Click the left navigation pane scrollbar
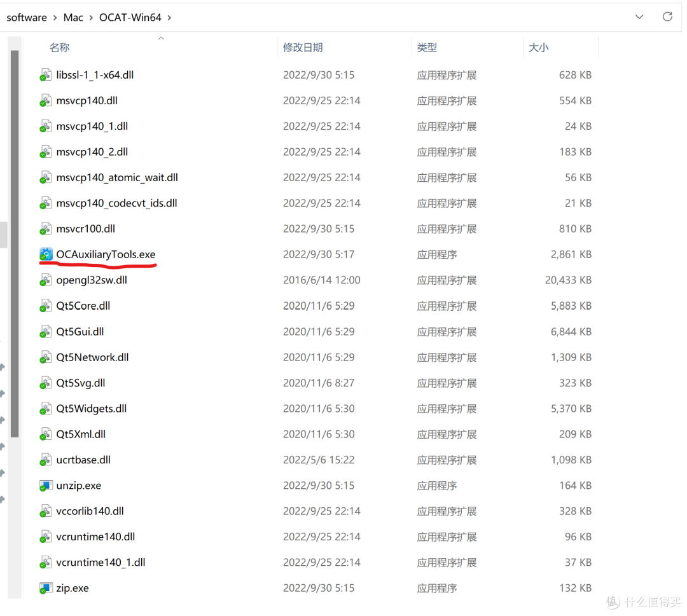The width and height of the screenshot is (687, 616). coord(15,242)
